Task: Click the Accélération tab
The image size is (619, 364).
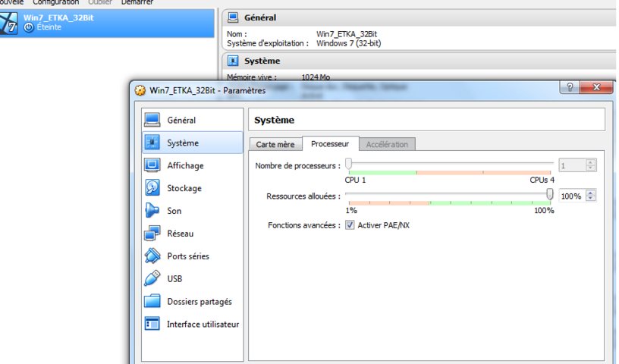Action: point(387,144)
